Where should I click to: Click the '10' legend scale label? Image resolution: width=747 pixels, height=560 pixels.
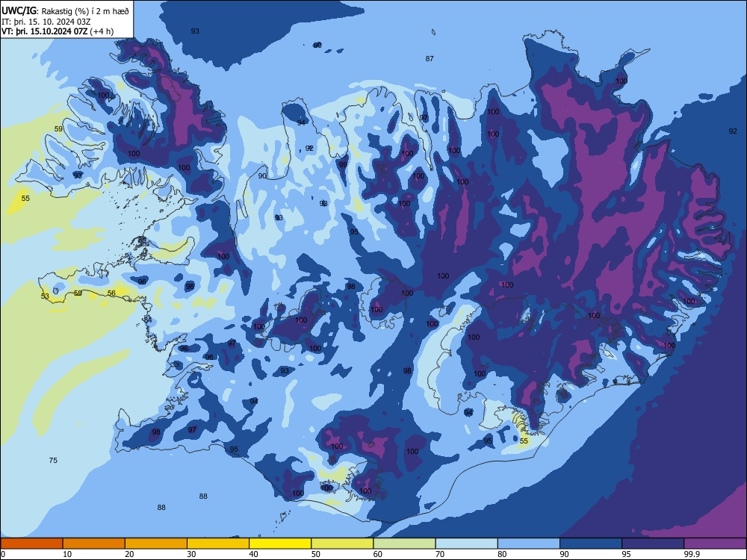[67, 554]
